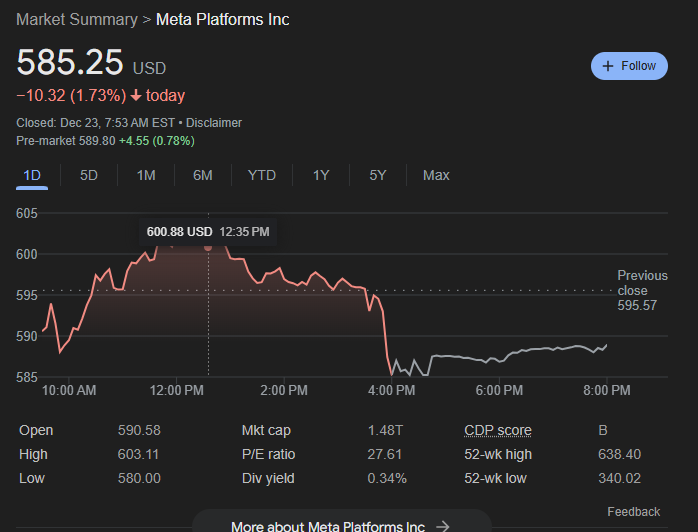Open the 6M chart range

point(203,175)
